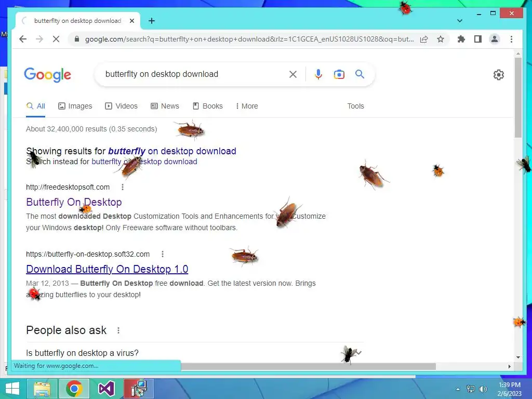Clear the Google search box text
Viewport: 532px width, 399px height.
[x=293, y=74]
